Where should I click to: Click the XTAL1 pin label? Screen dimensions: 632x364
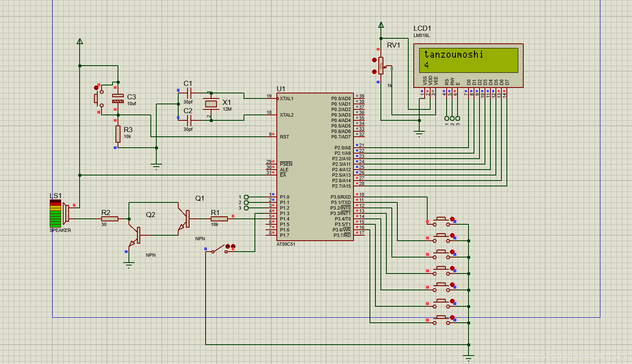[x=287, y=98]
